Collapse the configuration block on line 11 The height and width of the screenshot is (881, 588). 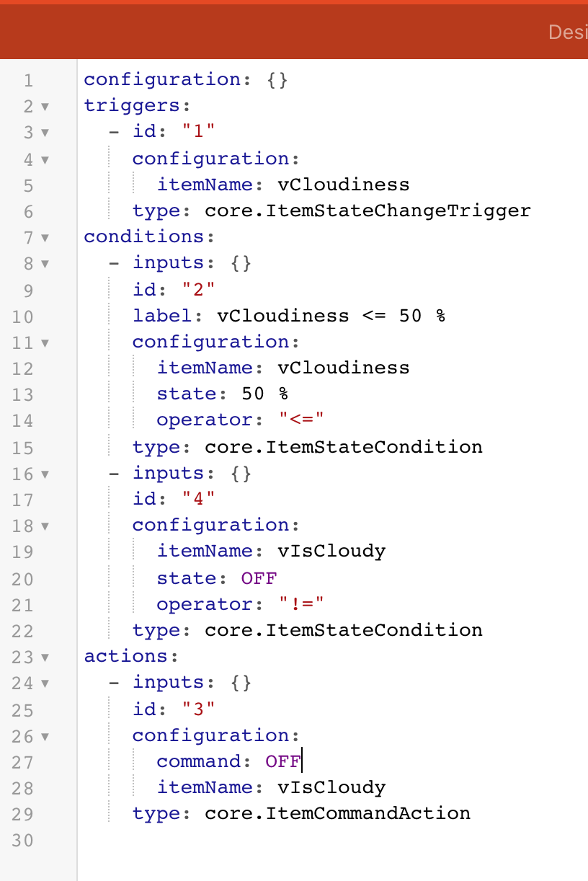point(45,342)
